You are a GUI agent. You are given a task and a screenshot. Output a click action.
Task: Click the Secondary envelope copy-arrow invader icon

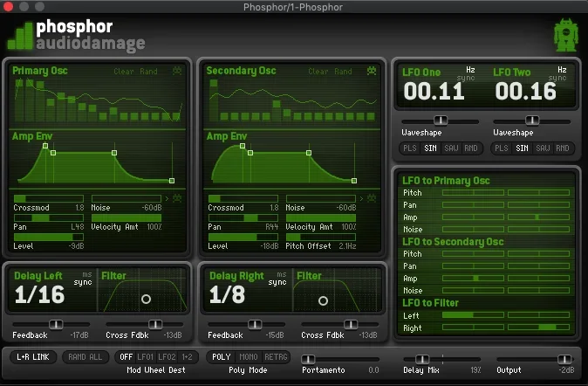pos(371,198)
